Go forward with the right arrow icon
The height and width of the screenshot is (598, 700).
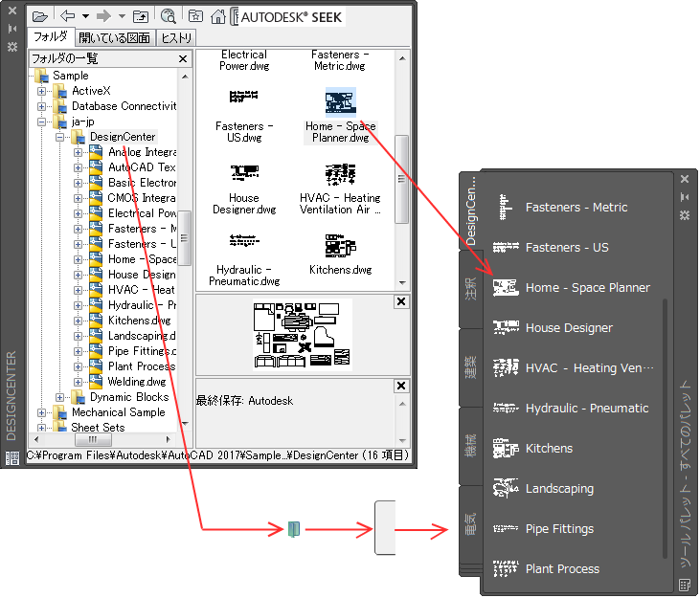tap(103, 16)
